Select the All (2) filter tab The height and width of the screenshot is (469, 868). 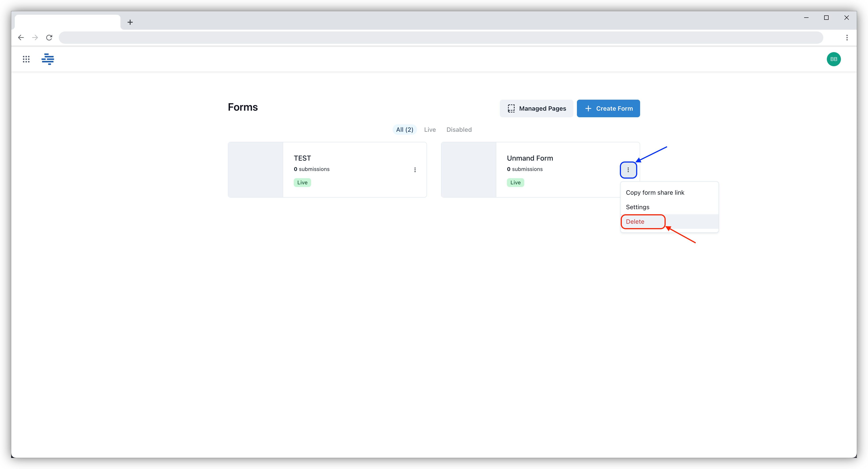(x=404, y=130)
